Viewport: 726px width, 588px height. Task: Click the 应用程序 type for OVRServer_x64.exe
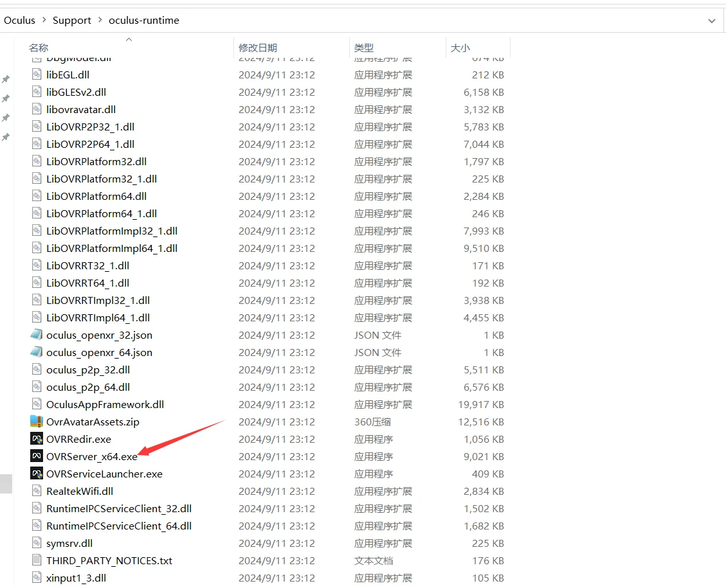(x=374, y=457)
